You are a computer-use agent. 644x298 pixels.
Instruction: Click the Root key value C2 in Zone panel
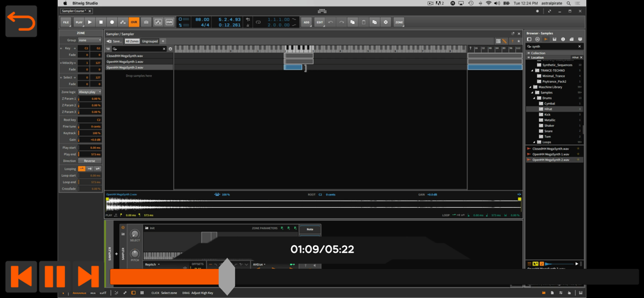(90, 120)
